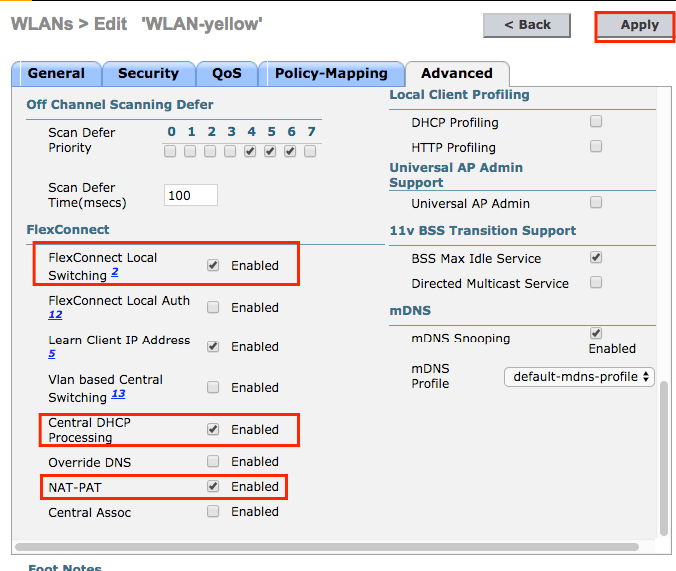This screenshot has height=571, width=676.
Task: Select the QoS tab
Action: pyautogui.click(x=227, y=73)
